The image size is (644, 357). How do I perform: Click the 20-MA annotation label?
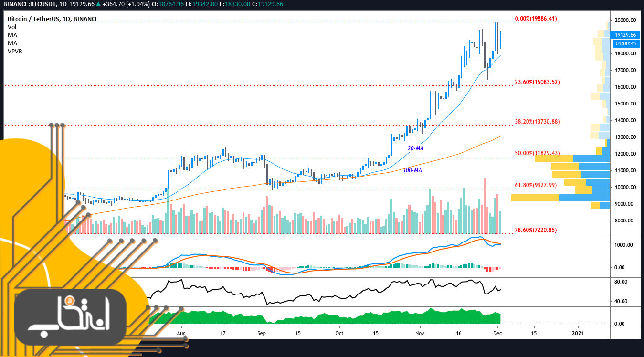pos(415,149)
